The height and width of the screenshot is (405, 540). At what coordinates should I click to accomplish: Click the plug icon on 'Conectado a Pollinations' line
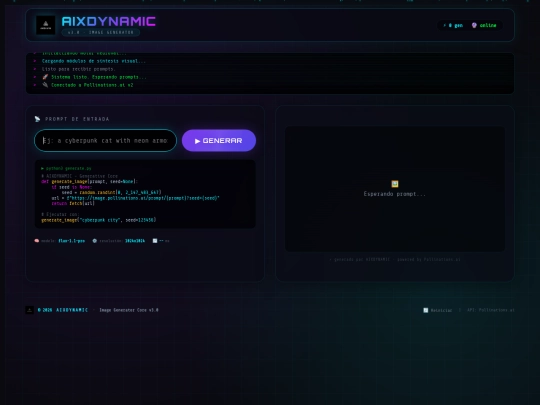(x=45, y=85)
